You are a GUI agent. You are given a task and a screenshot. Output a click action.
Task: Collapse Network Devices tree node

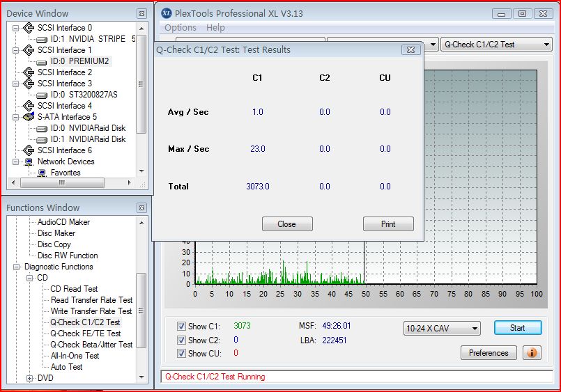coord(16,162)
